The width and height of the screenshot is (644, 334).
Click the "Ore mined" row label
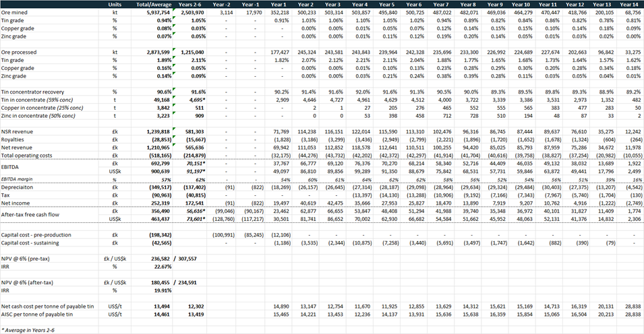[16, 12]
